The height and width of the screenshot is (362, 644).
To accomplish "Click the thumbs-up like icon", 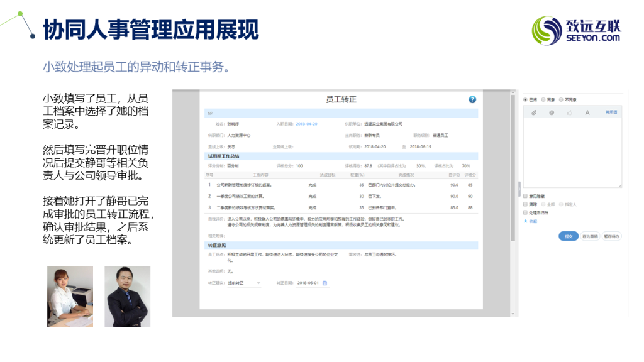I will pos(569,112).
